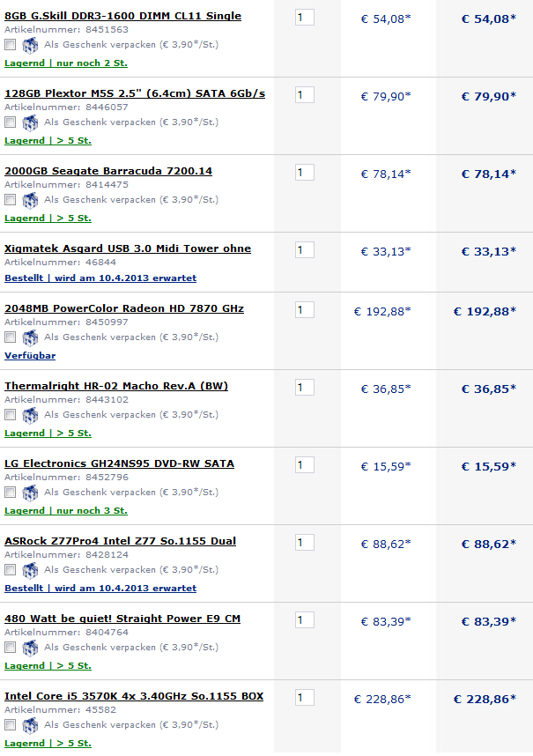Click Thermalright 'Lagernd | > 5 St.' status
Image resolution: width=533 pixels, height=756 pixels.
(48, 434)
